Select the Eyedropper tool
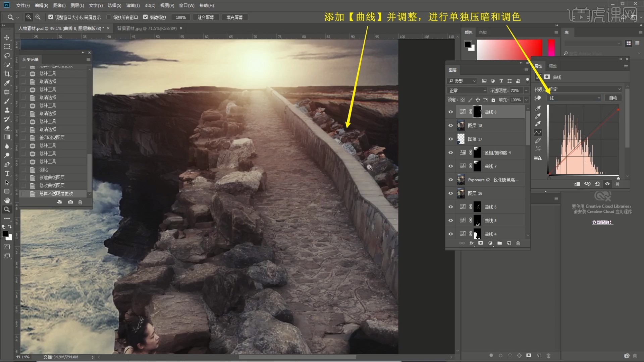Viewport: 644px width, 362px height. point(7,83)
